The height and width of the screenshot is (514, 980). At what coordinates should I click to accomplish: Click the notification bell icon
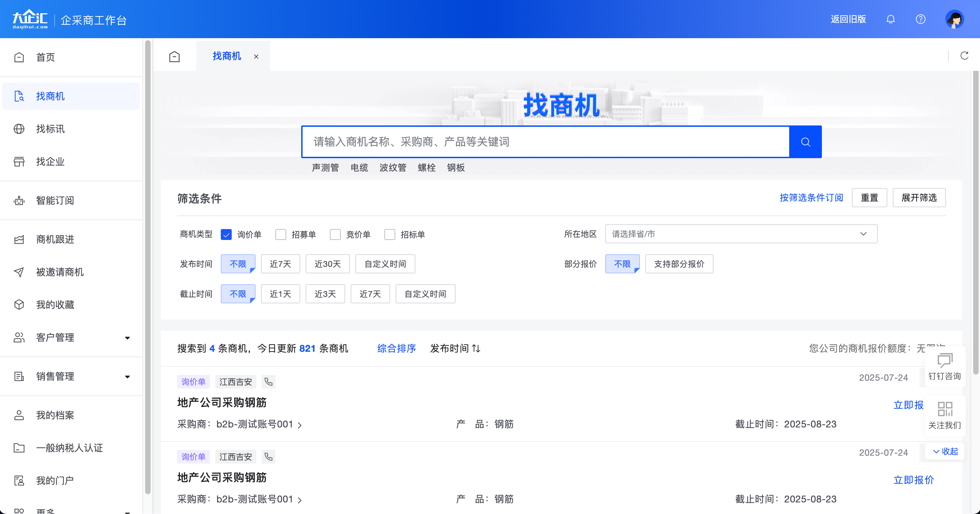(x=891, y=19)
